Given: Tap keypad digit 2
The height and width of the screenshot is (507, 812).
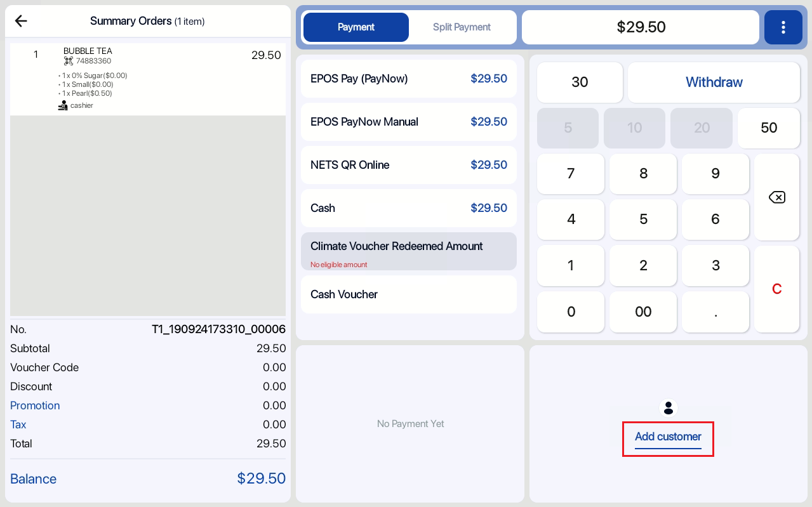Looking at the screenshot, I should 643,266.
